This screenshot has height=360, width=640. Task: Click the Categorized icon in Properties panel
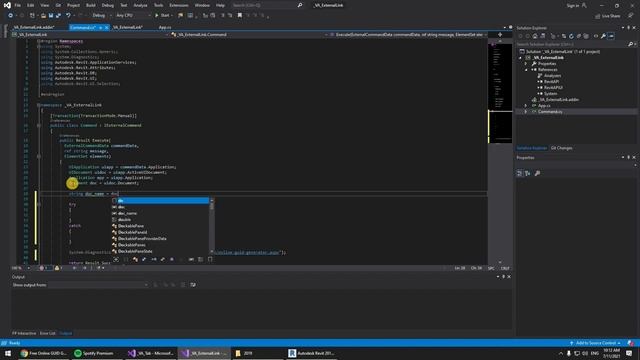click(520, 173)
